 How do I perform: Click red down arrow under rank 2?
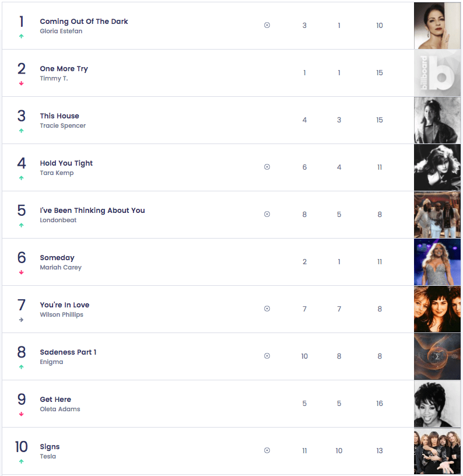pyautogui.click(x=21, y=83)
